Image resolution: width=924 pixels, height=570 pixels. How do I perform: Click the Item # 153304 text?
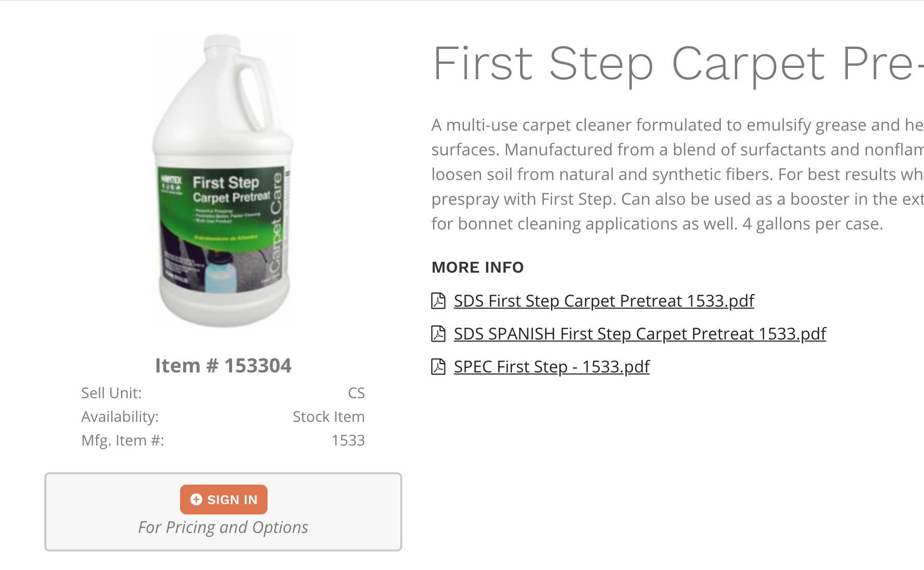(223, 366)
